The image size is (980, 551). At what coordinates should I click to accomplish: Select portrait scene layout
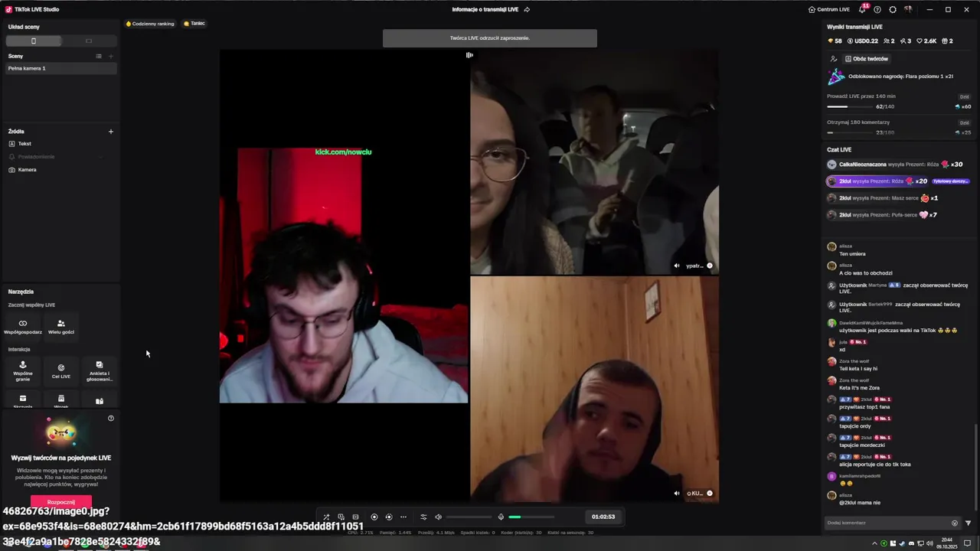coord(34,41)
